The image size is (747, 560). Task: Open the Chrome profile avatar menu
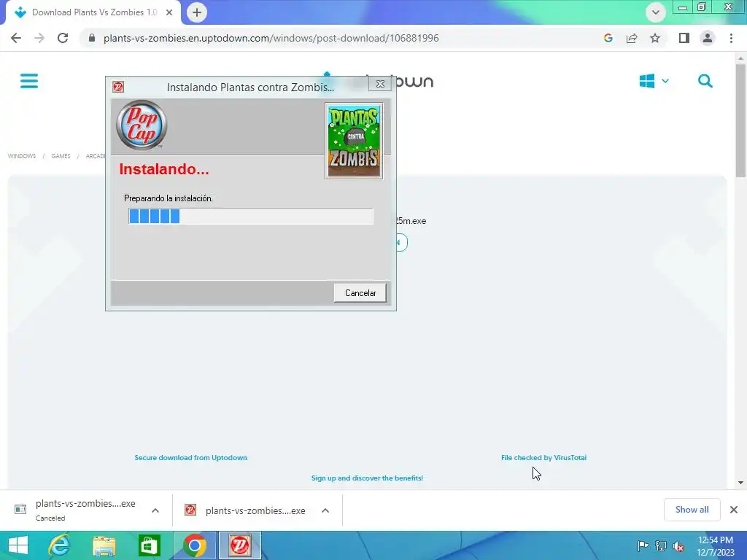[x=708, y=38]
